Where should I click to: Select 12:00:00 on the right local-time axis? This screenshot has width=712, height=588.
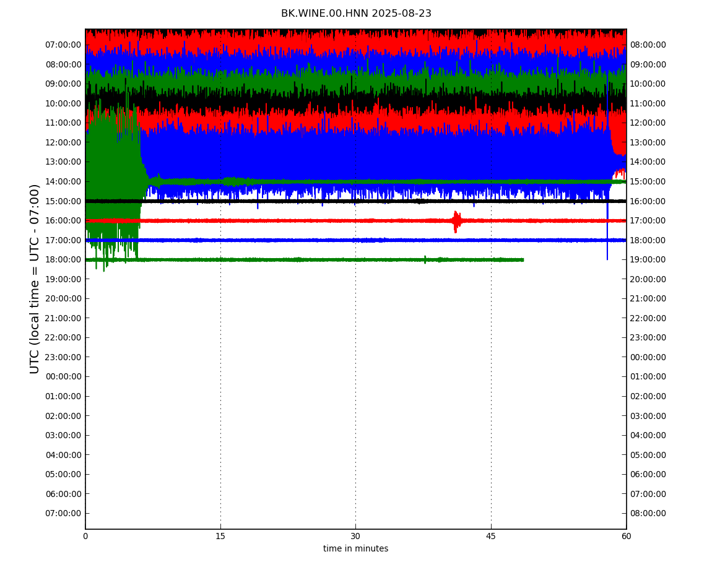coord(648,123)
